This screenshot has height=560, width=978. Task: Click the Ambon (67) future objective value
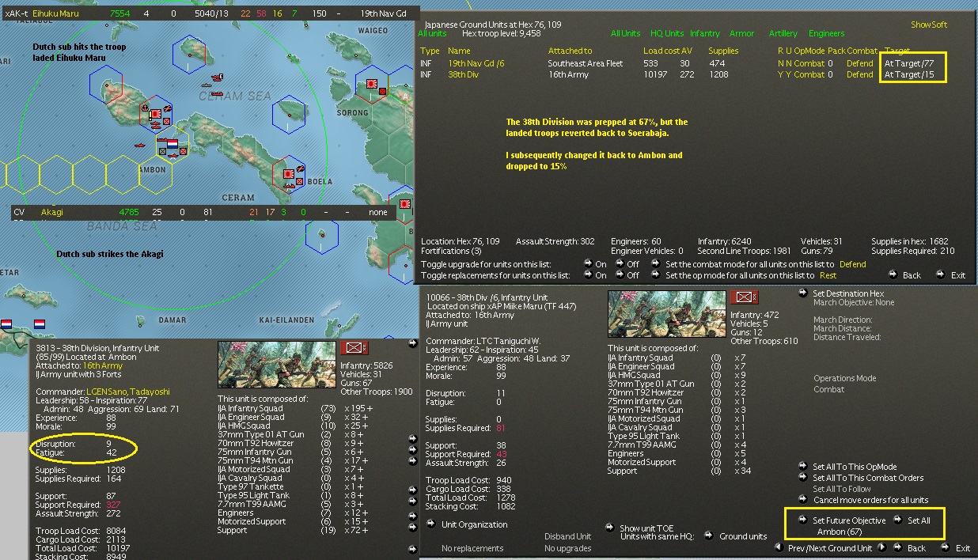[x=839, y=532]
